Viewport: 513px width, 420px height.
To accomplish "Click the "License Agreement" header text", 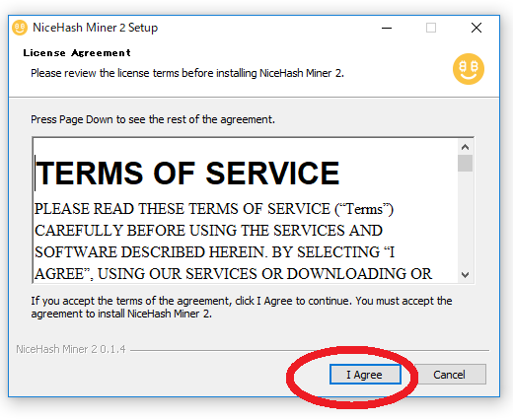I will [x=77, y=53].
